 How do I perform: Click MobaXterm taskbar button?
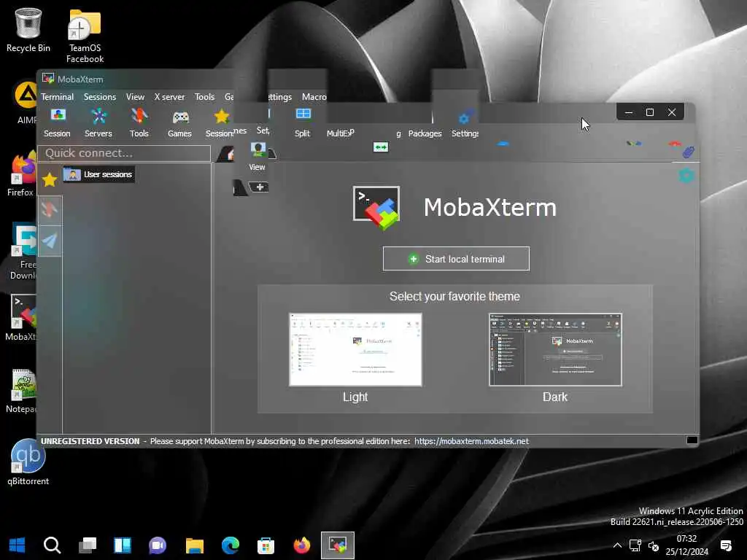(337, 545)
